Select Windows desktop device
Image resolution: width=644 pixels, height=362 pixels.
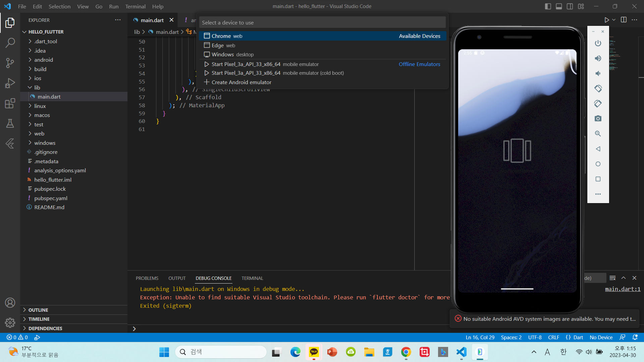tap(323, 54)
